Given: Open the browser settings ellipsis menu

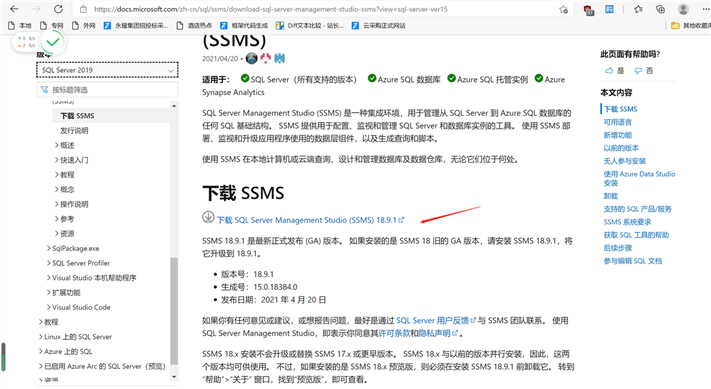Looking at the screenshot, I should (x=705, y=9).
